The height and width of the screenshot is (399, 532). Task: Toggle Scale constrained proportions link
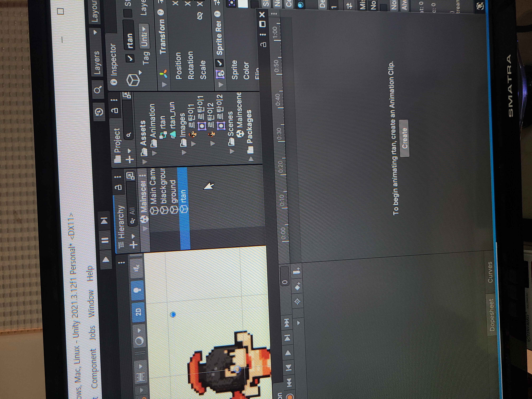click(200, 16)
